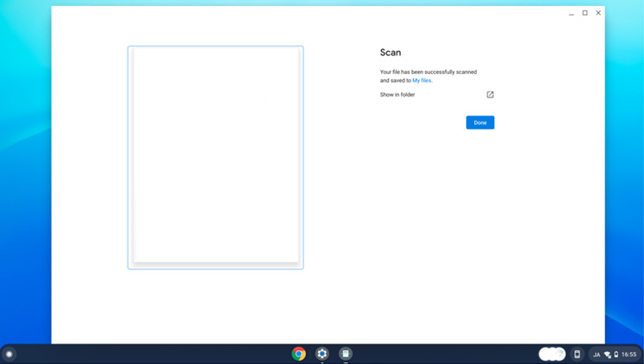The height and width of the screenshot is (364, 644).
Task: Click the battery status icon
Action: pos(616,355)
